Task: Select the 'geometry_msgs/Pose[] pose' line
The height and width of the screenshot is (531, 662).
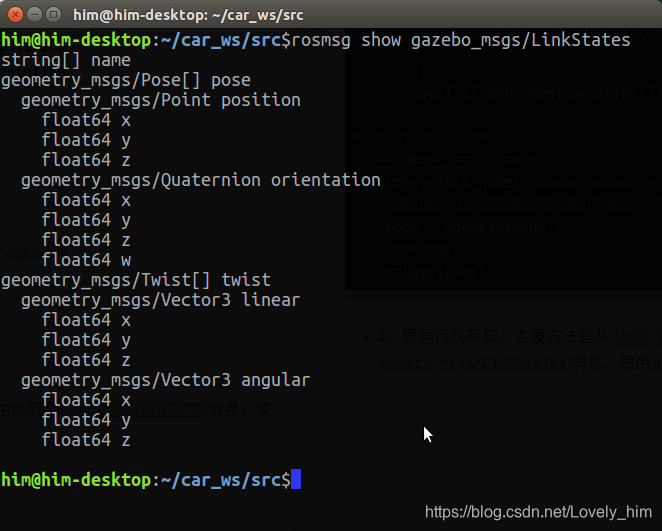Action: (x=126, y=80)
